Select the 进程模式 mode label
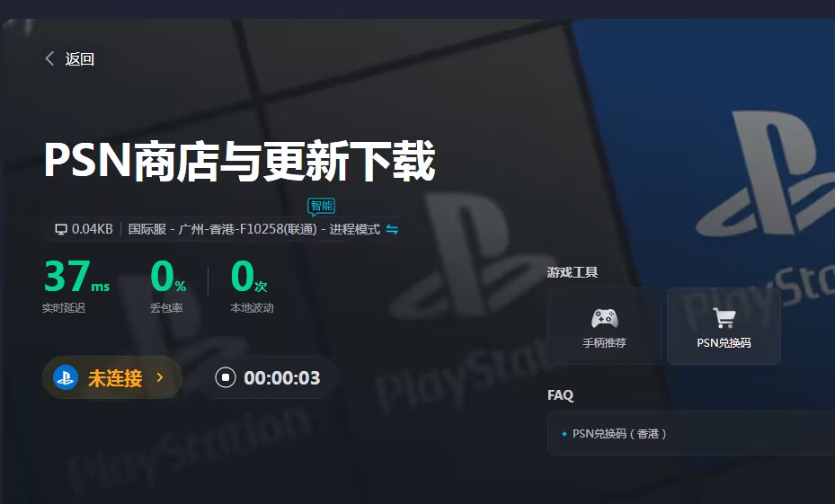This screenshot has height=504, width=835. pyautogui.click(x=354, y=229)
